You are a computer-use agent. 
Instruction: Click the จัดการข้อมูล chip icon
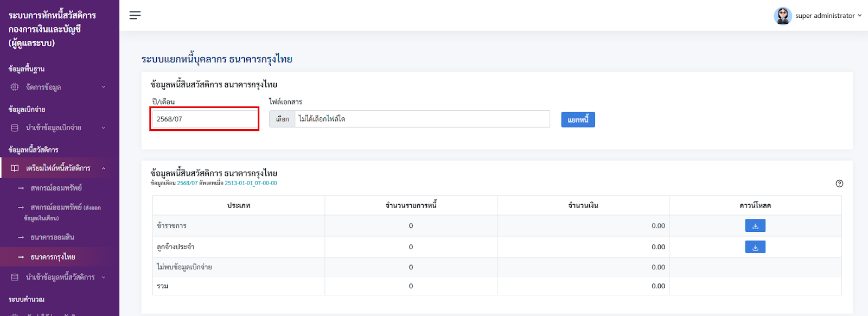[15, 87]
